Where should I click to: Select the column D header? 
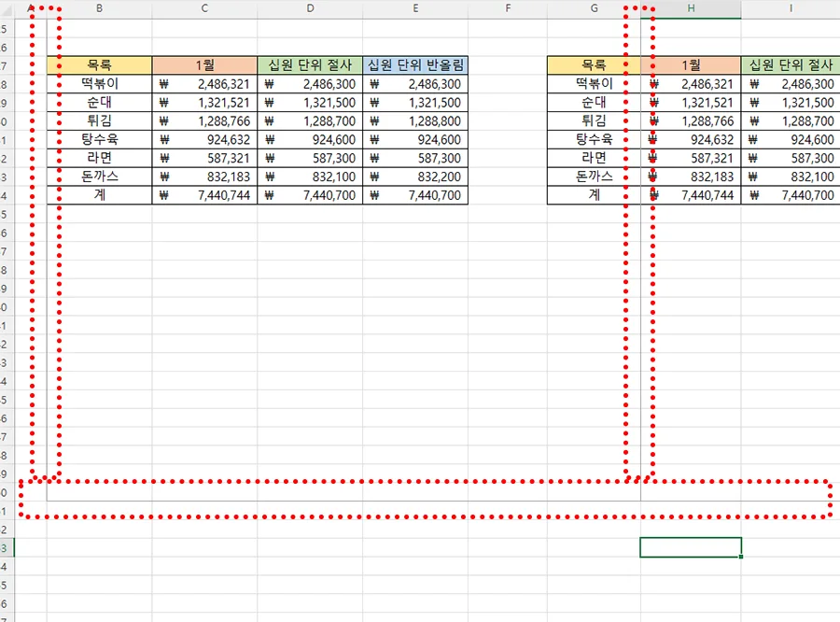310,8
